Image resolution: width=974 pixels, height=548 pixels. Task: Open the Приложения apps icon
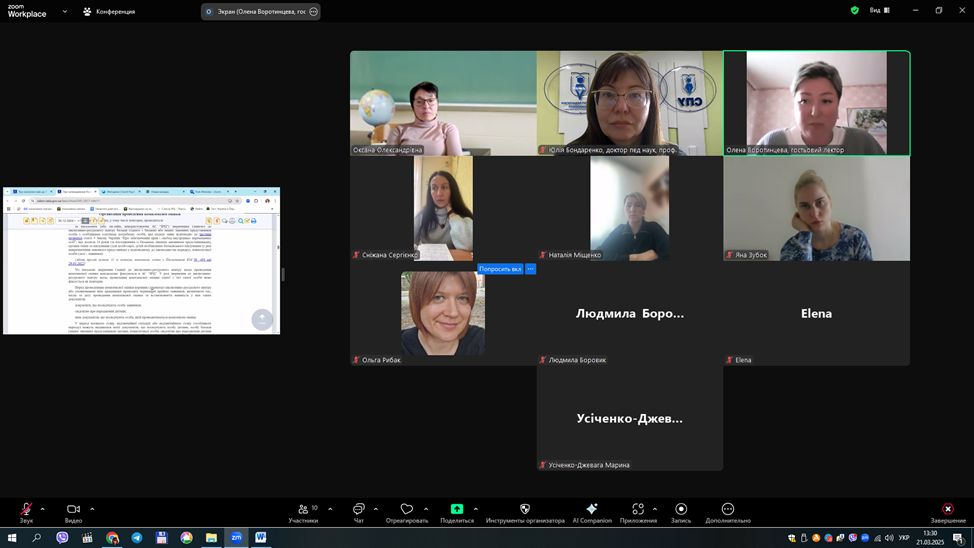click(638, 509)
